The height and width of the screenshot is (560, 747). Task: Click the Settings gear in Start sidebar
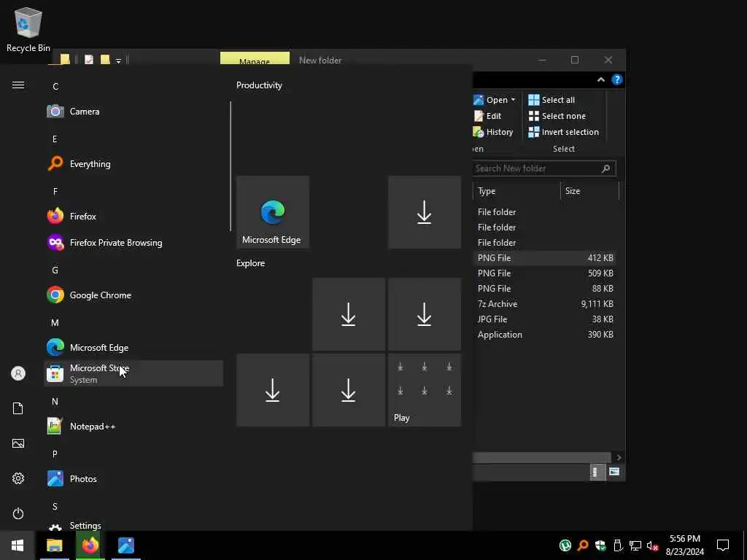click(18, 478)
